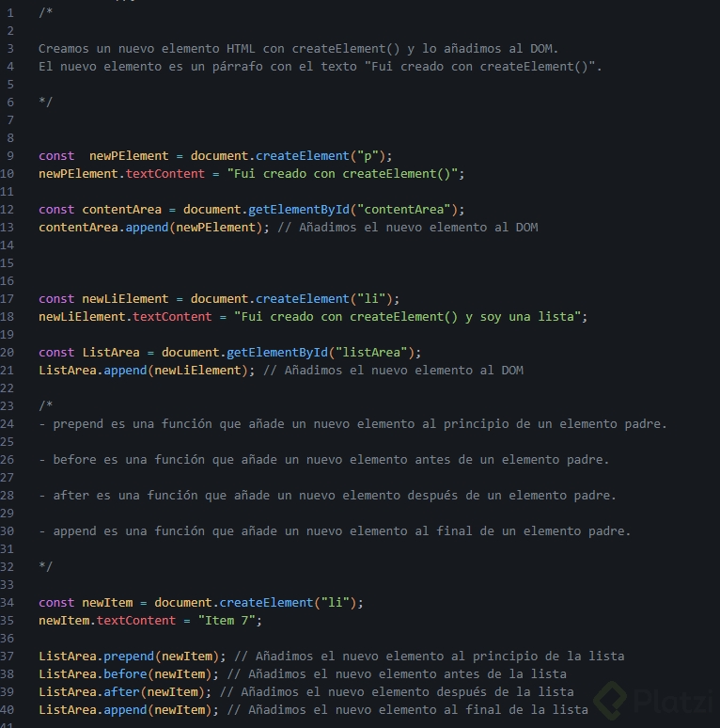Click the ListArea variable declaration on line 20
Image resolution: width=720 pixels, height=728 pixels.
tap(111, 353)
